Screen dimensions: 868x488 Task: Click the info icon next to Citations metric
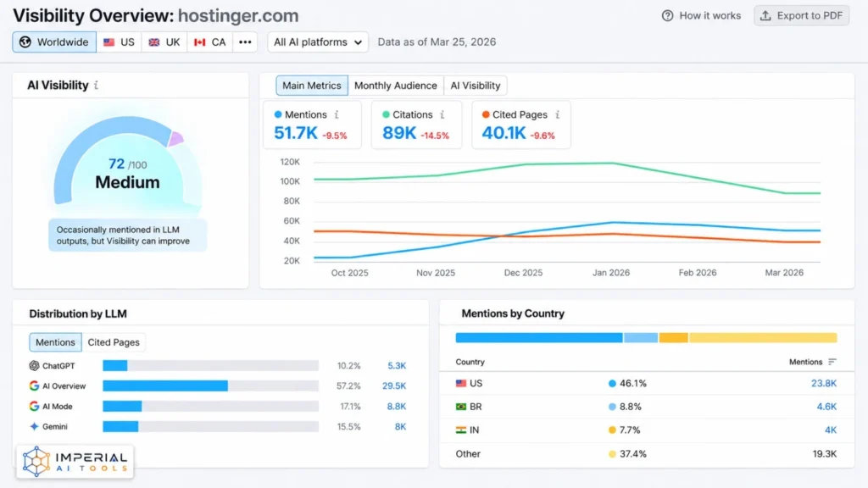pos(442,114)
